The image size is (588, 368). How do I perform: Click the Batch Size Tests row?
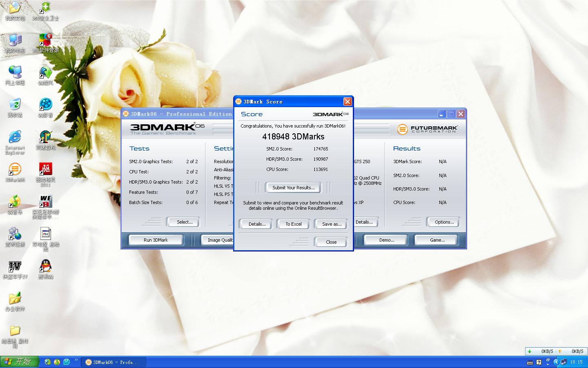pyautogui.click(x=163, y=202)
